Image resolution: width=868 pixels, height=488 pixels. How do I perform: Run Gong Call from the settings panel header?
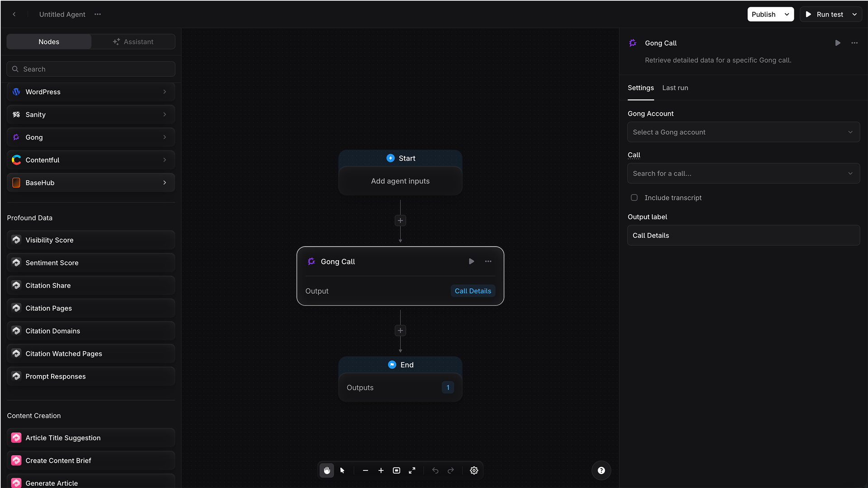tap(838, 43)
